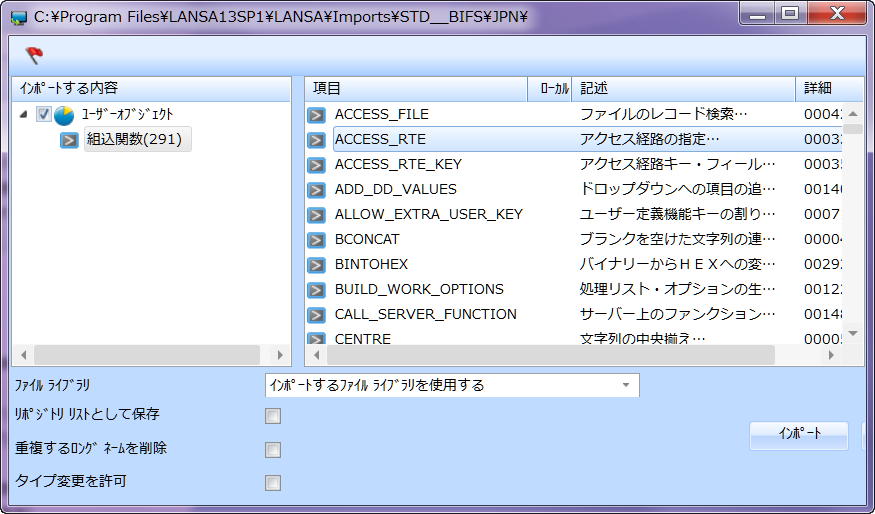Select the CALL_SERVER_FUNCTION item
The width and height of the screenshot is (875, 514).
426,315
